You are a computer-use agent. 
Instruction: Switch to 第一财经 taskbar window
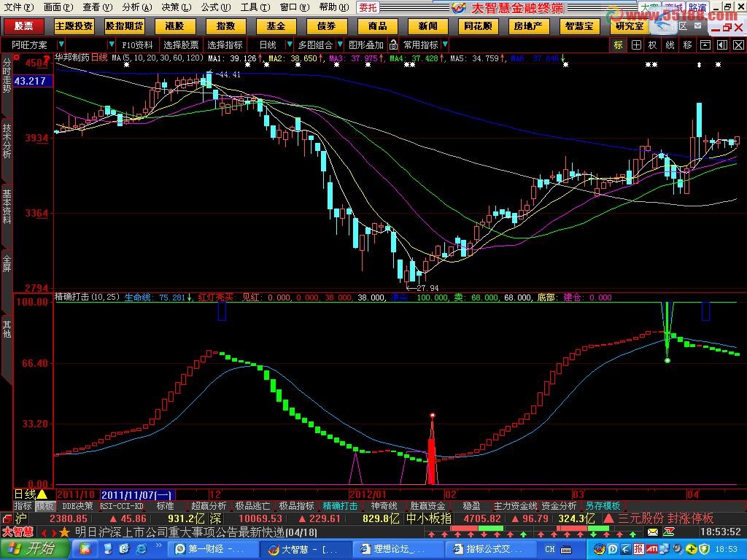point(215,549)
